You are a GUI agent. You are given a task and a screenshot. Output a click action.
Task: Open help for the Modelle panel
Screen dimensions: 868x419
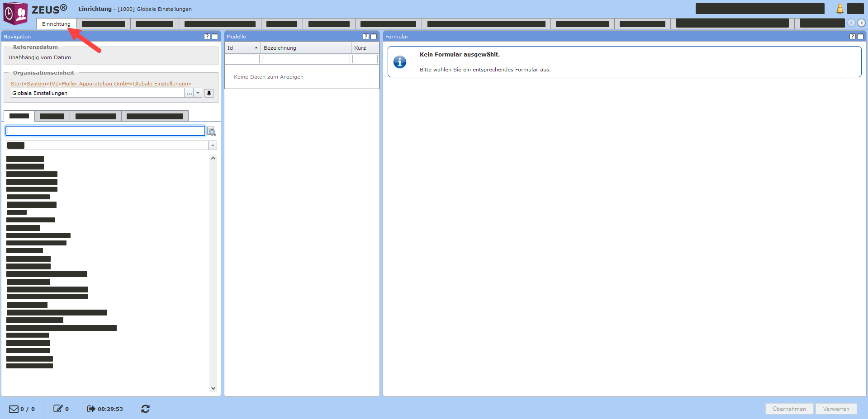(x=365, y=37)
